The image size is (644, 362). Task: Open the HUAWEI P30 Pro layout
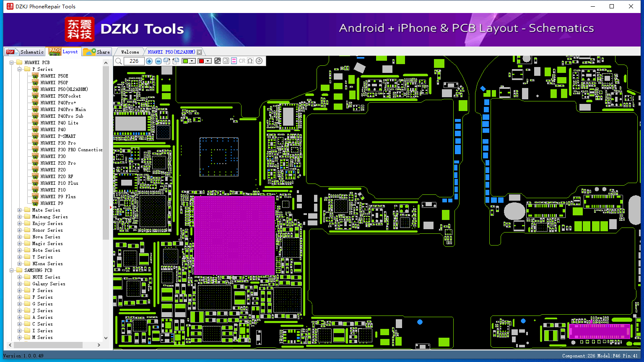[x=58, y=143]
